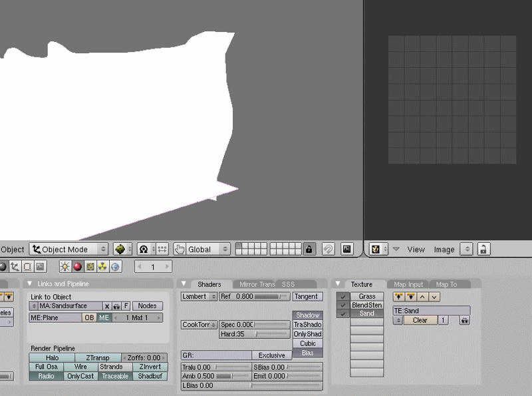
Task: Enable ZTransp in Render Pipeline
Action: click(98, 357)
